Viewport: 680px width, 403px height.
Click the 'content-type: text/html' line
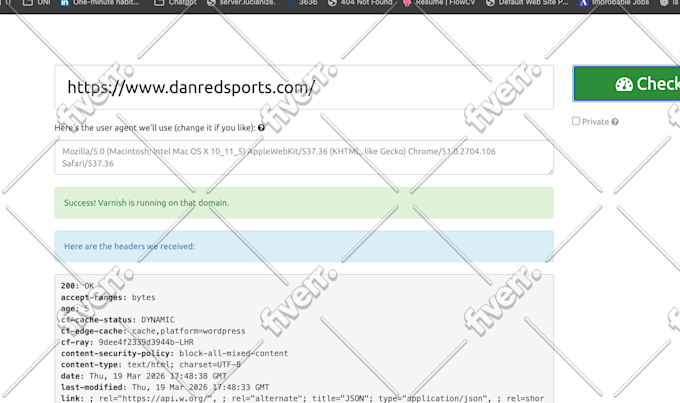(x=151, y=365)
